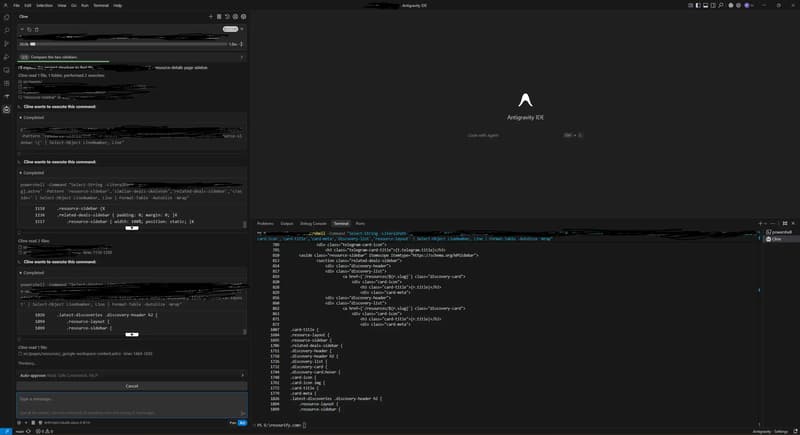Click the main branch in status bar
Image resolution: width=800 pixels, height=435 pixels.
(x=22, y=431)
